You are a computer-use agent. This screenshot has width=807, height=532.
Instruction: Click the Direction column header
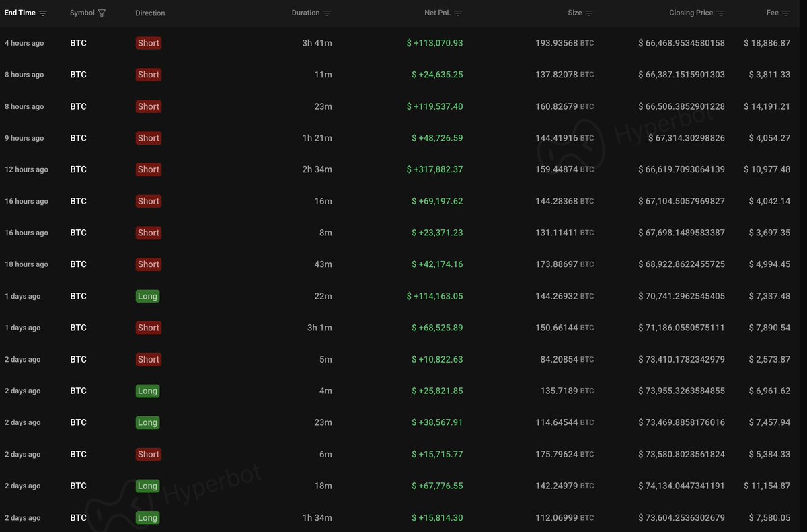(x=150, y=13)
